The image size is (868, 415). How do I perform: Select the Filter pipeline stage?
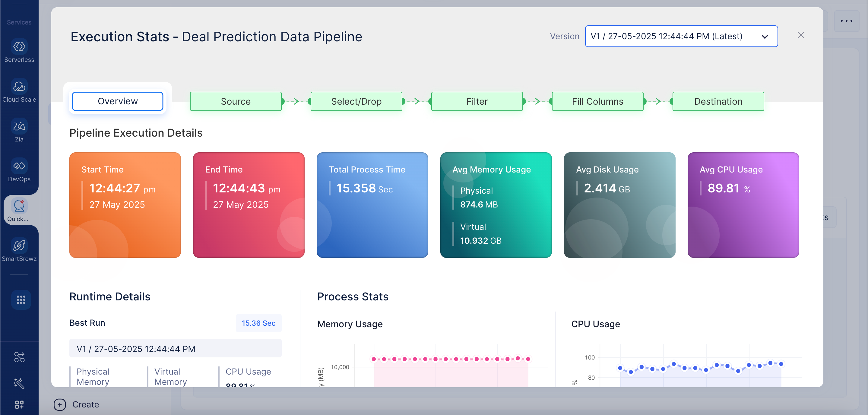tap(477, 101)
